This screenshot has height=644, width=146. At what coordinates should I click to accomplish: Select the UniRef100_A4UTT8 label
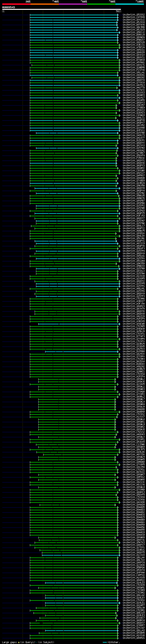(x=134, y=87)
